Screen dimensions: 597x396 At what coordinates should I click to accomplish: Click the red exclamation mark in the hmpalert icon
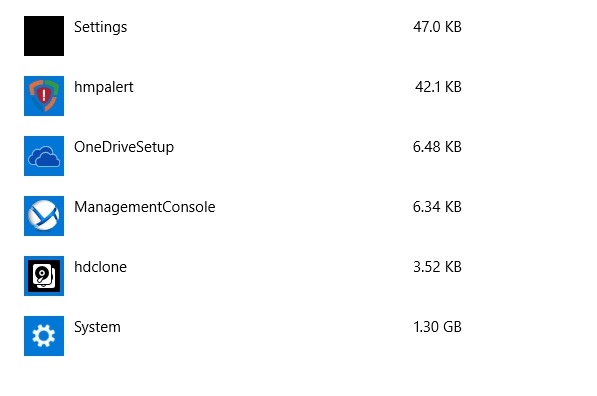click(x=44, y=95)
